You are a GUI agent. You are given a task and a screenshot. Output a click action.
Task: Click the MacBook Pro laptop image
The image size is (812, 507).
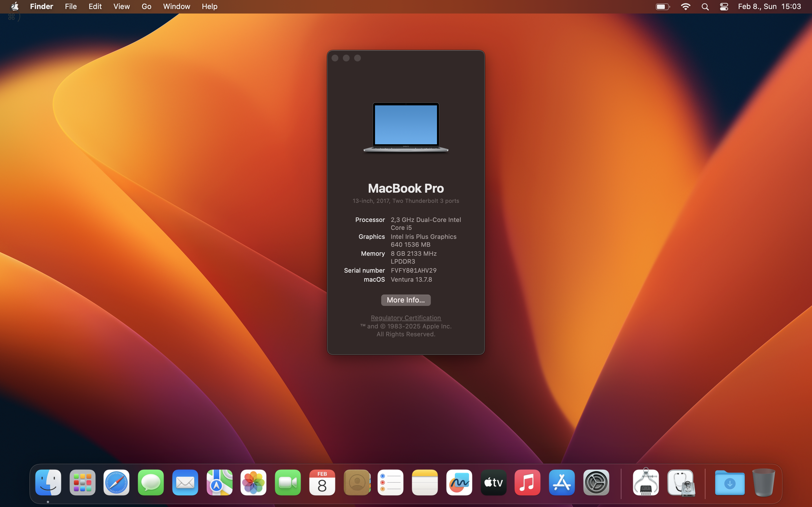click(x=405, y=127)
